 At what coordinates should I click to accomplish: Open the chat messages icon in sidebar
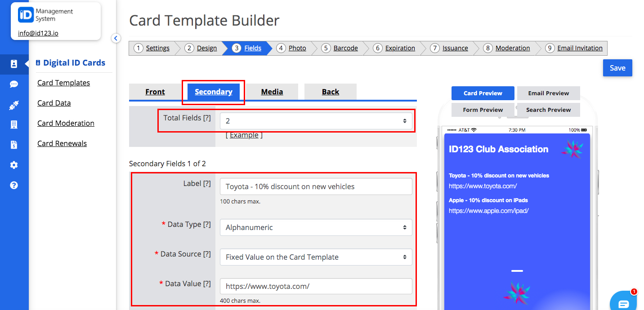(x=14, y=84)
